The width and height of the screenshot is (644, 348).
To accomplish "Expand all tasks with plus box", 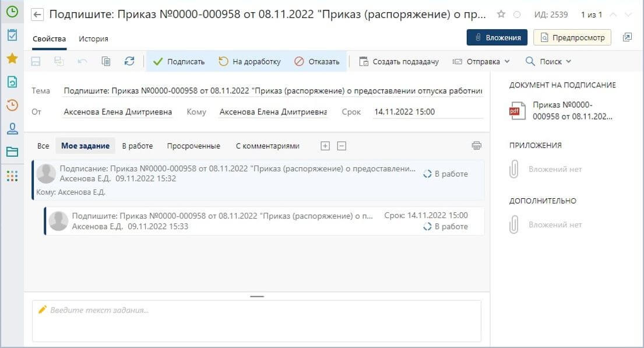I will (x=325, y=146).
